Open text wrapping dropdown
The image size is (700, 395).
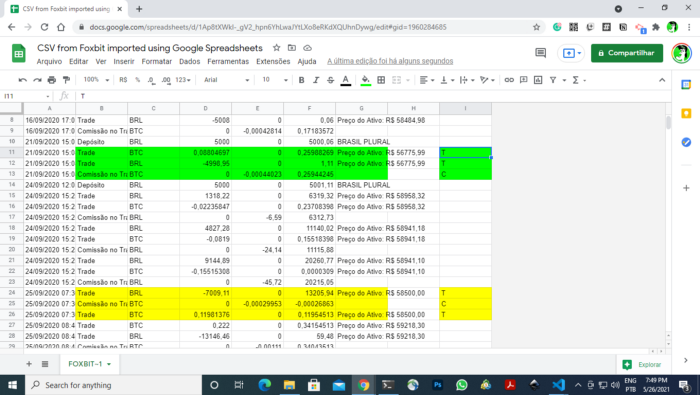coord(467,80)
